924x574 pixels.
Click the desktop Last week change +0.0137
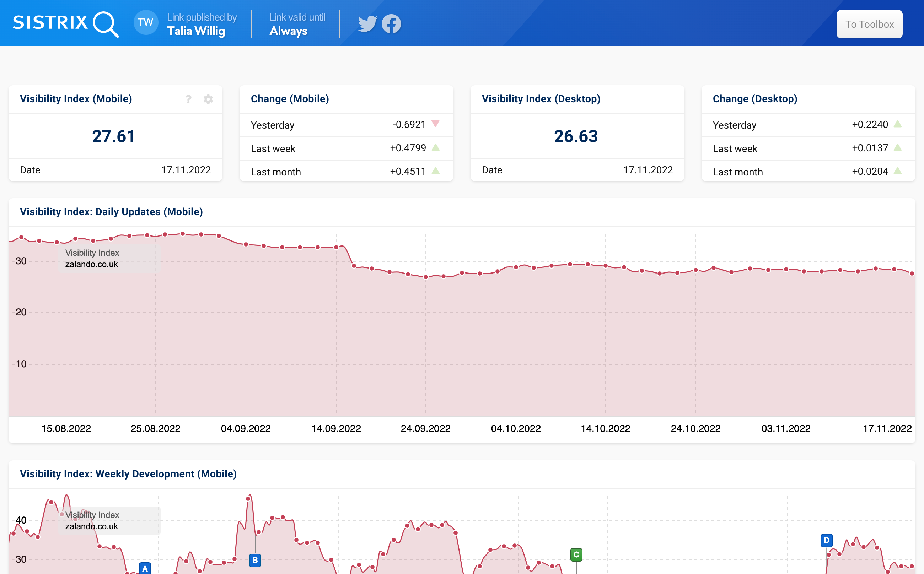(x=870, y=148)
